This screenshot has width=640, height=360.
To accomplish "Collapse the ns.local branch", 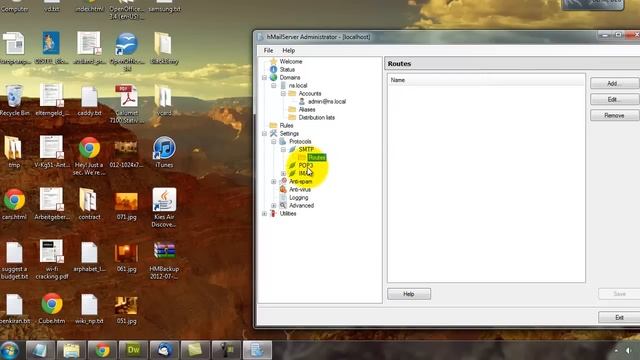I will coord(274,86).
